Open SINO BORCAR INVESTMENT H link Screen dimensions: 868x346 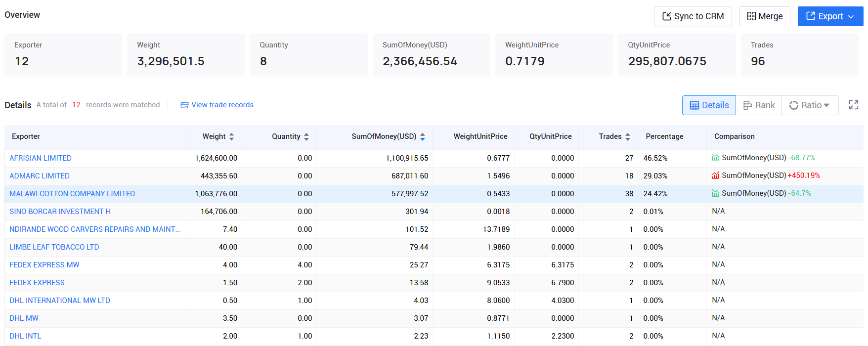pyautogui.click(x=60, y=212)
